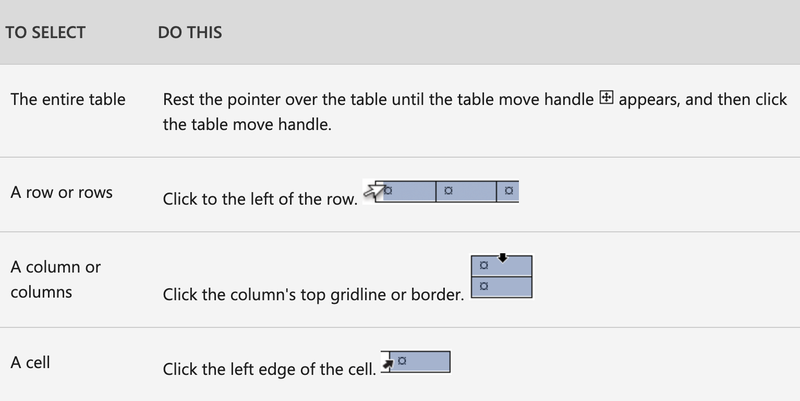Click the single cell illustration

tap(420, 362)
